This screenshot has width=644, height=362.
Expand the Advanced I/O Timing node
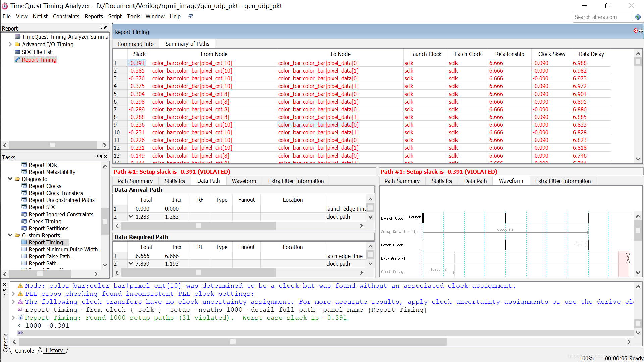[x=10, y=44]
